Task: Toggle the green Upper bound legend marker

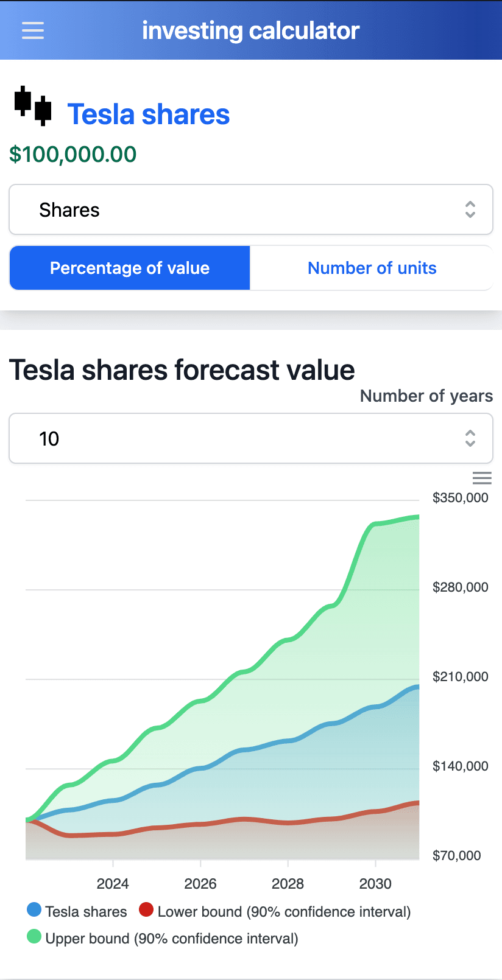Action: 34,937
